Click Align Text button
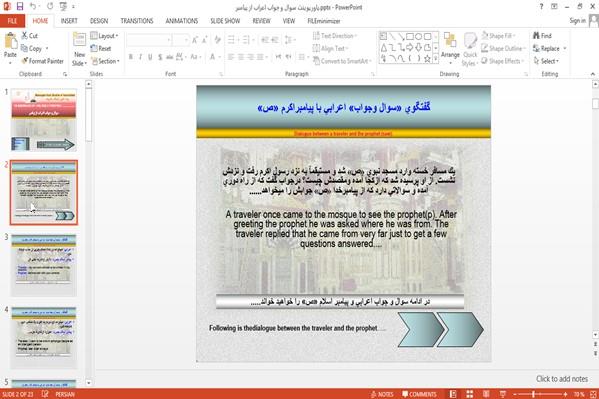The height and width of the screenshot is (399, 599). click(330, 48)
